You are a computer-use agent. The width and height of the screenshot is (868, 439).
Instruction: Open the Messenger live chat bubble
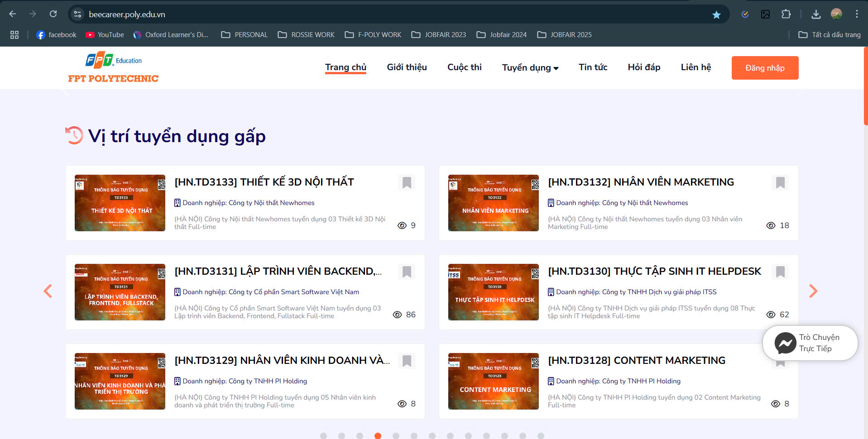(810, 343)
